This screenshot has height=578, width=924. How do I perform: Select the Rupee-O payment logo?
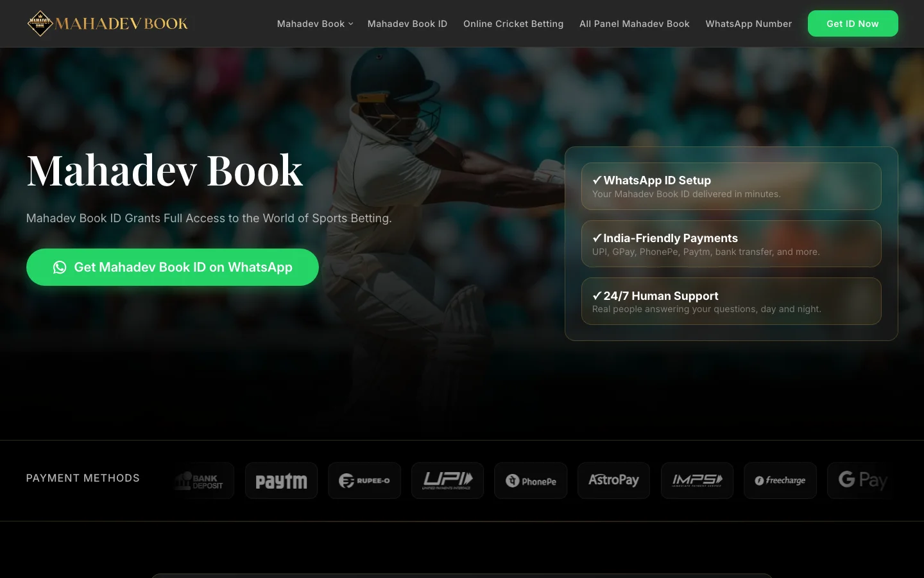tap(364, 480)
